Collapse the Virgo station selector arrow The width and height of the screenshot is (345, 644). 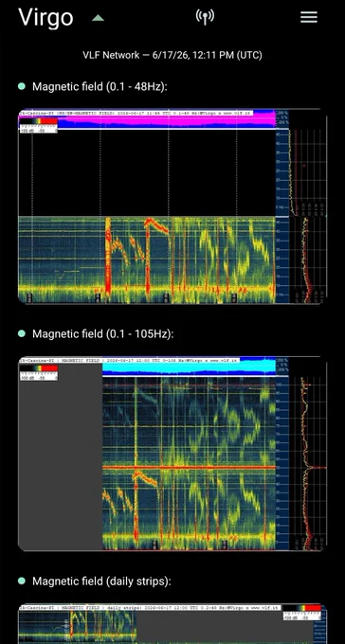[98, 18]
